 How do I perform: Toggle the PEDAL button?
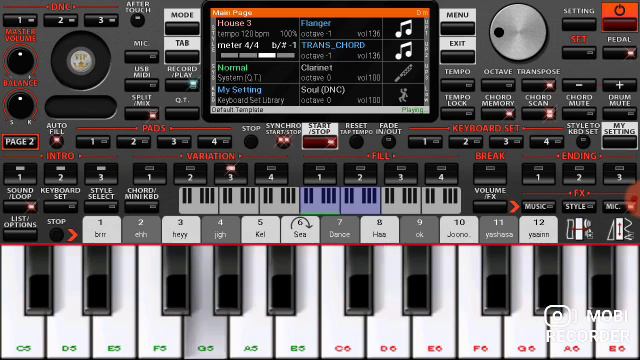(x=619, y=53)
